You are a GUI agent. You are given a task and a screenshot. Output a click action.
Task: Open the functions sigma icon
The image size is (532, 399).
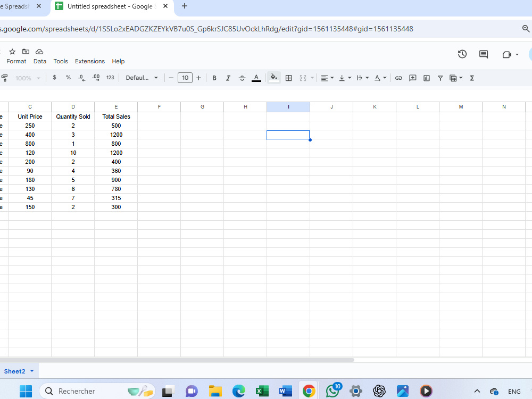471,78
